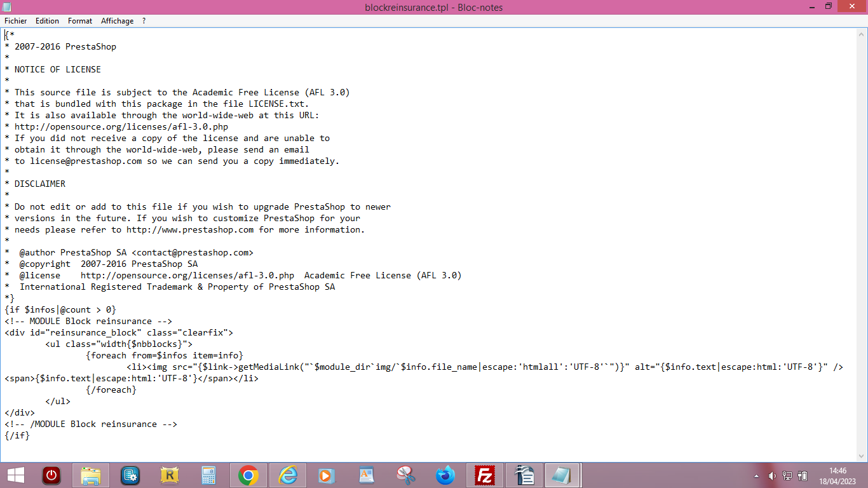868x488 pixels.
Task: Open WordPad from the taskbar
Action: click(367, 475)
